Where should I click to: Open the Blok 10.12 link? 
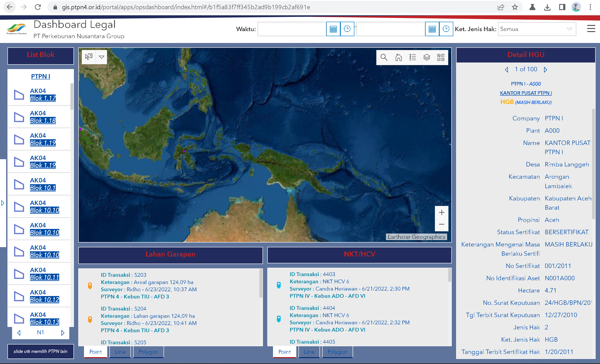tap(45, 300)
